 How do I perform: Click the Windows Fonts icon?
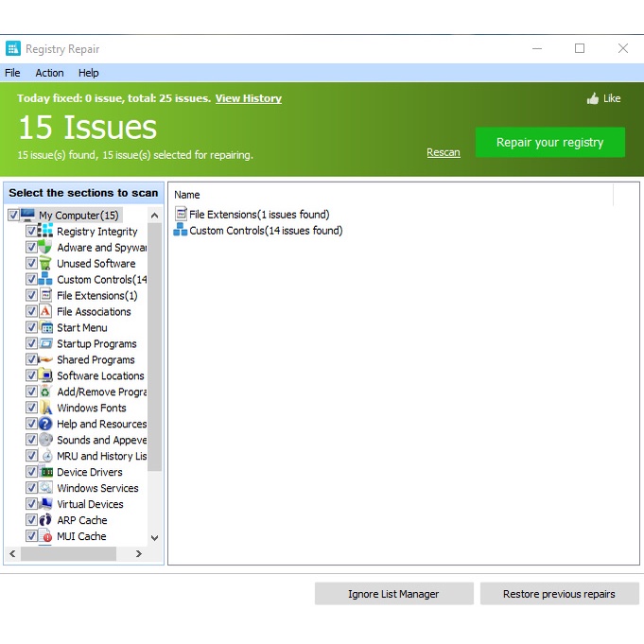coord(45,409)
